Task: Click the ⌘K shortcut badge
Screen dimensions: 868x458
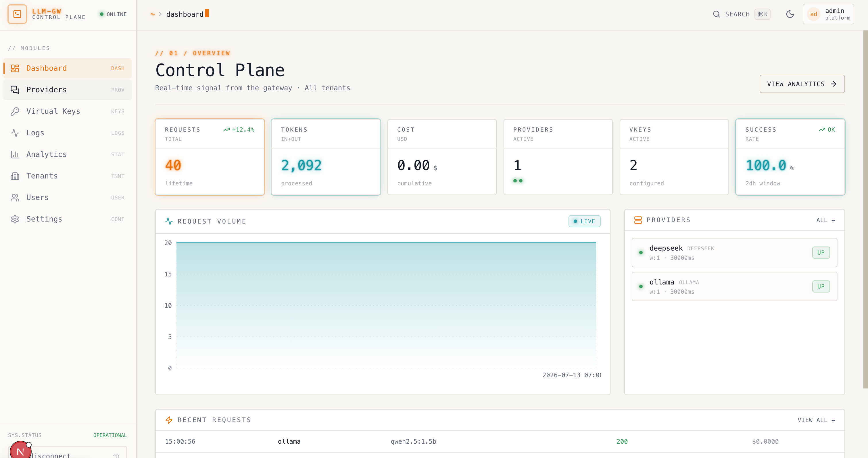Action: point(762,14)
